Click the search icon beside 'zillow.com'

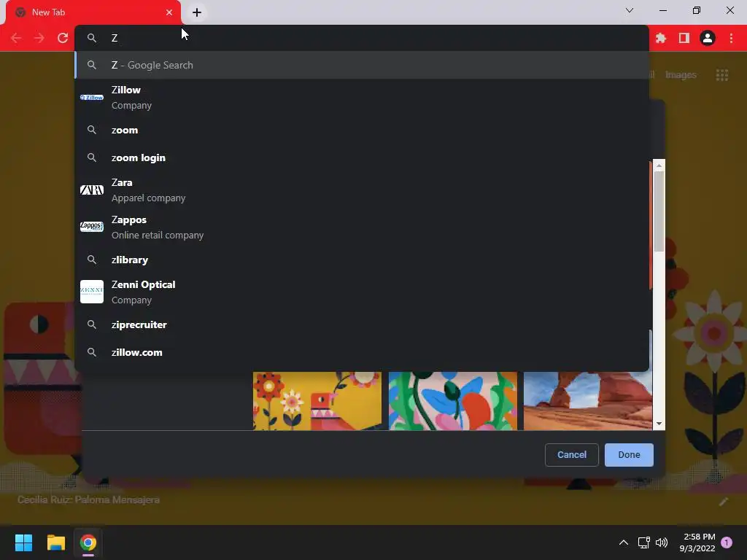(x=92, y=352)
